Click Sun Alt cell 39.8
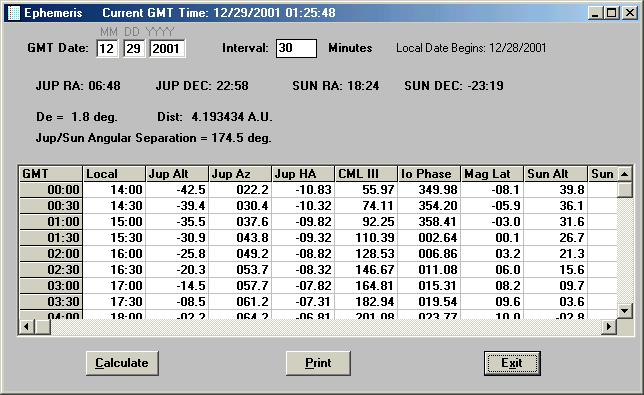Image resolution: width=644 pixels, height=395 pixels. pos(556,190)
